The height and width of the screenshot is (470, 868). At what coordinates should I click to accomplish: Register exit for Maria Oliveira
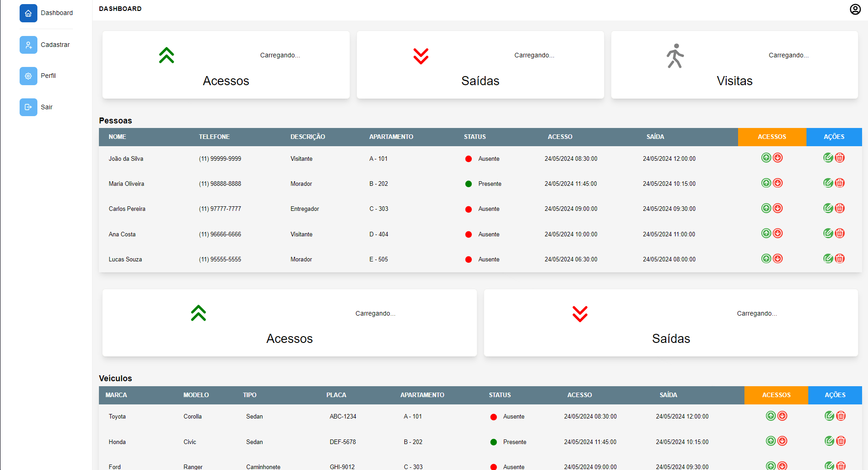pos(778,183)
